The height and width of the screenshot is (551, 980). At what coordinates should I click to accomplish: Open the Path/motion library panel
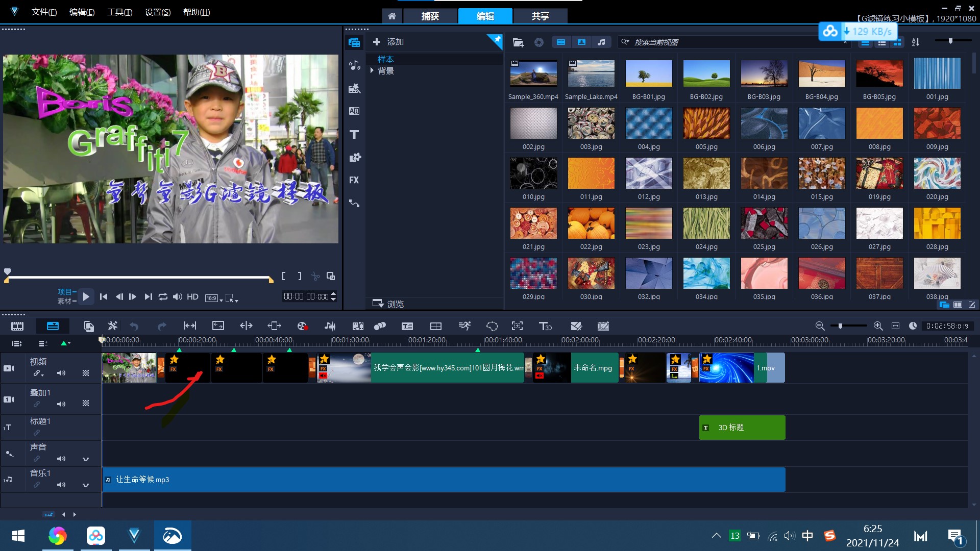coord(354,203)
